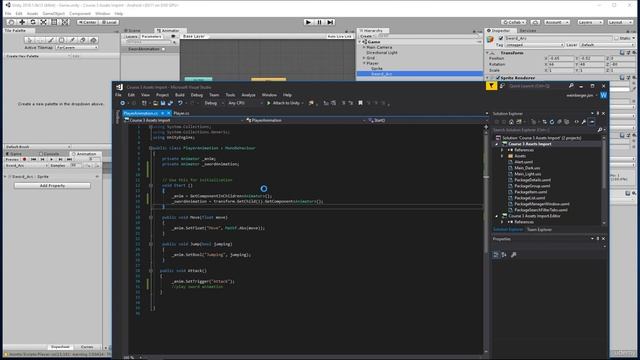Click Add Property button in Animation
The height and width of the screenshot is (360, 640).
click(x=52, y=186)
